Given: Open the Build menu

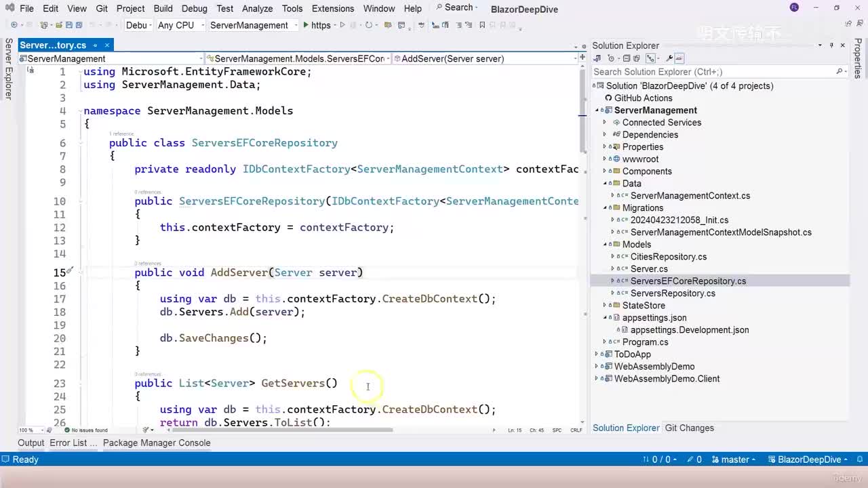Looking at the screenshot, I should coord(163,8).
